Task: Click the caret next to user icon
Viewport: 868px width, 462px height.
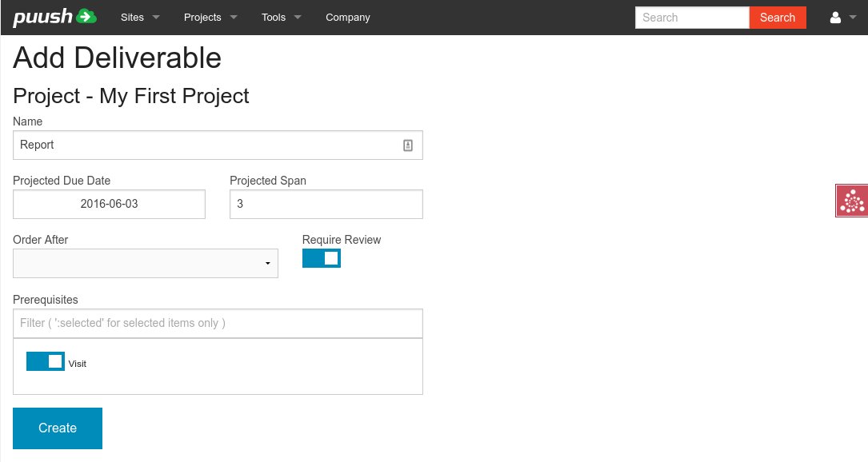Action: point(852,18)
